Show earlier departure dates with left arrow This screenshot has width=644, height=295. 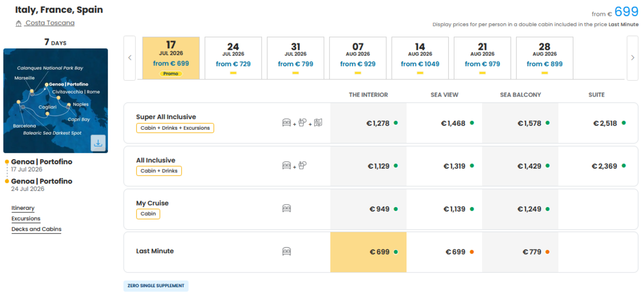pyautogui.click(x=130, y=58)
